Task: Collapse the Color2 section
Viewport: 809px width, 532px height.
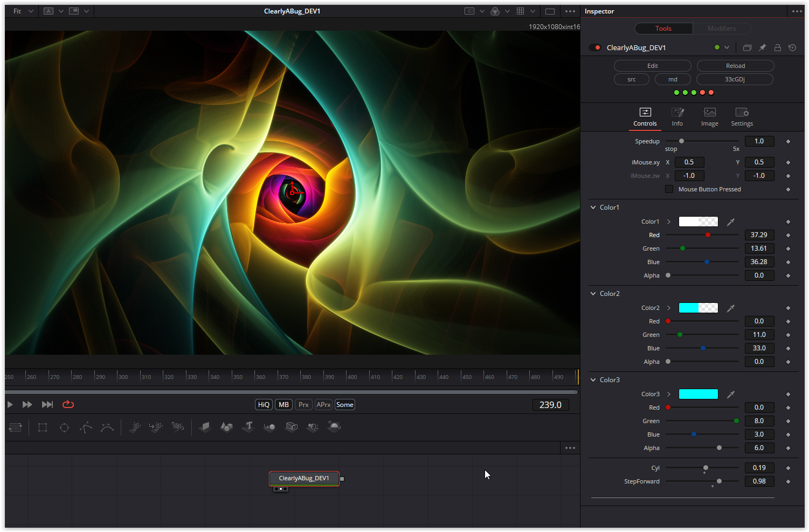Action: coord(593,294)
